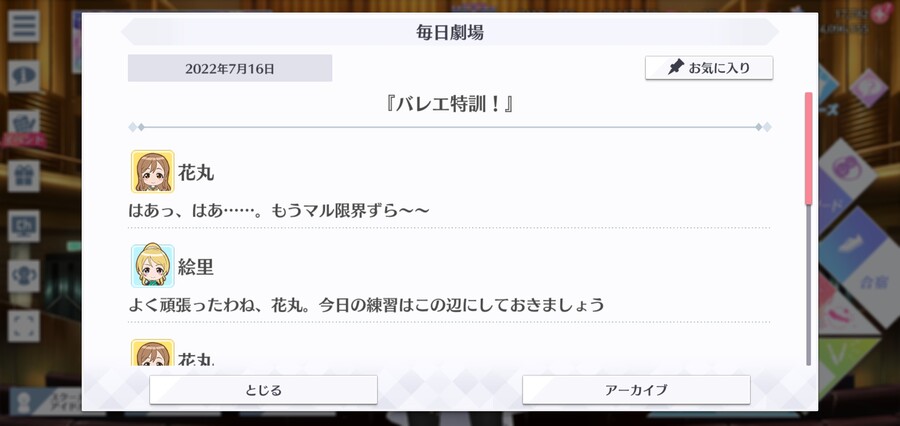Toggle the fullscreen corners icon
Screen dimensions: 900x426
point(24,326)
